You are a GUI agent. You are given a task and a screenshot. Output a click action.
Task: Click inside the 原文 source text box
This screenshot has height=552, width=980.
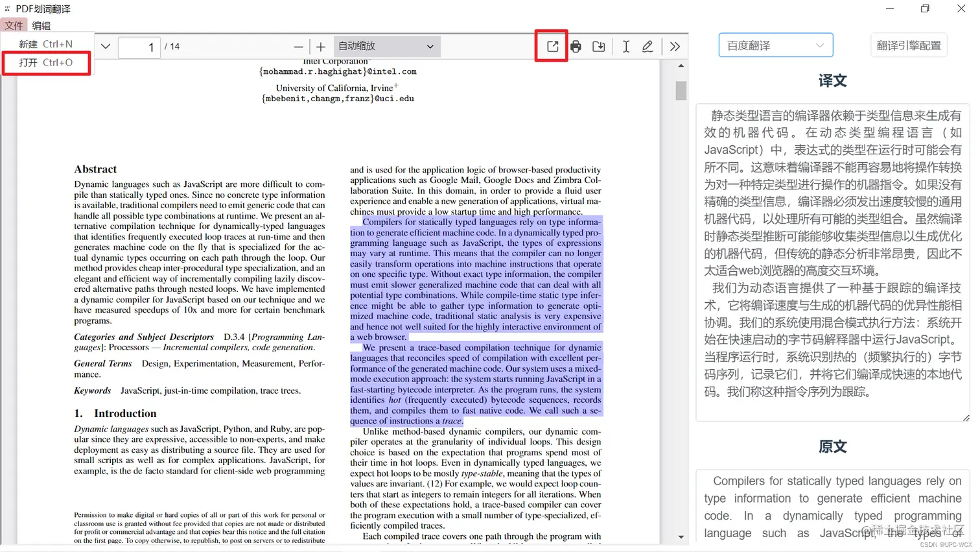(832, 506)
